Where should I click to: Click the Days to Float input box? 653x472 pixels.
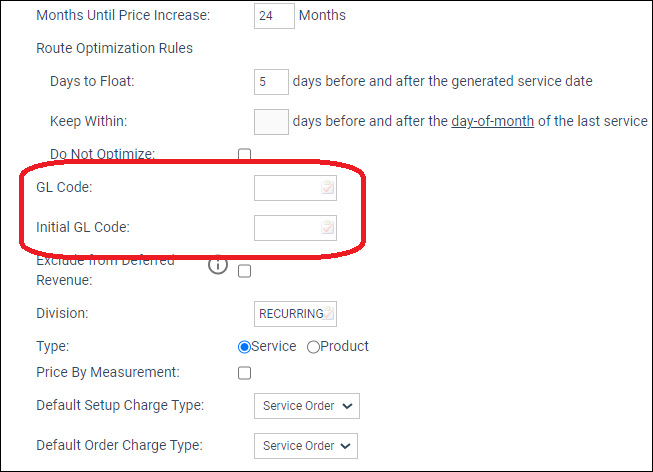(x=271, y=81)
